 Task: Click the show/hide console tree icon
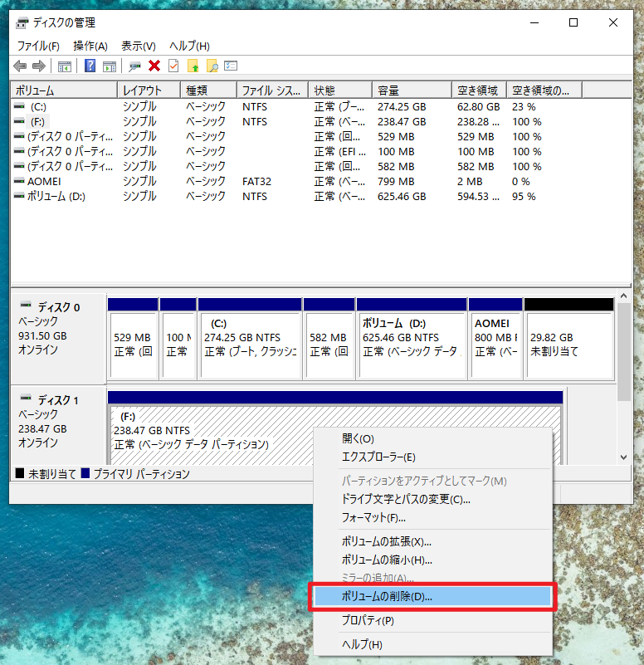pyautogui.click(x=64, y=66)
